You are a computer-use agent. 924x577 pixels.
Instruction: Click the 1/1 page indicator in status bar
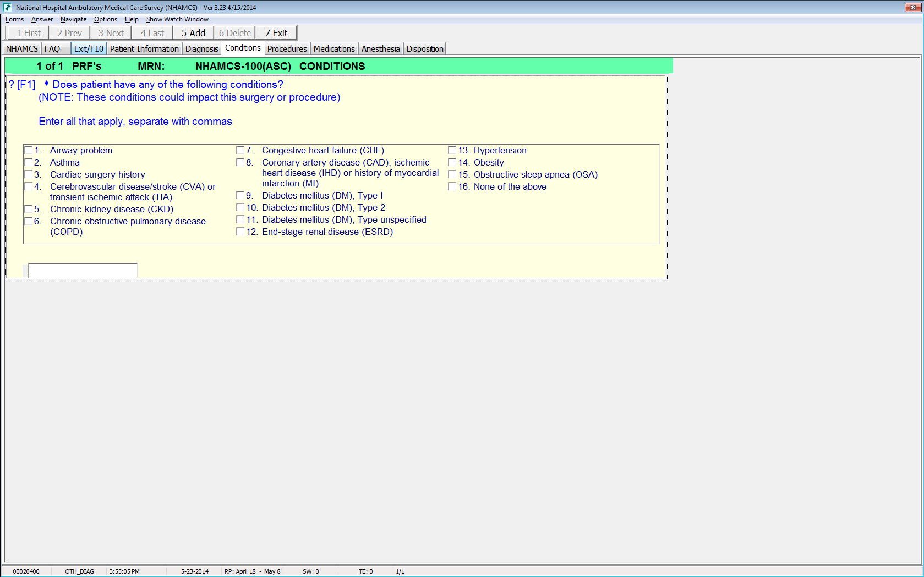[400, 571]
